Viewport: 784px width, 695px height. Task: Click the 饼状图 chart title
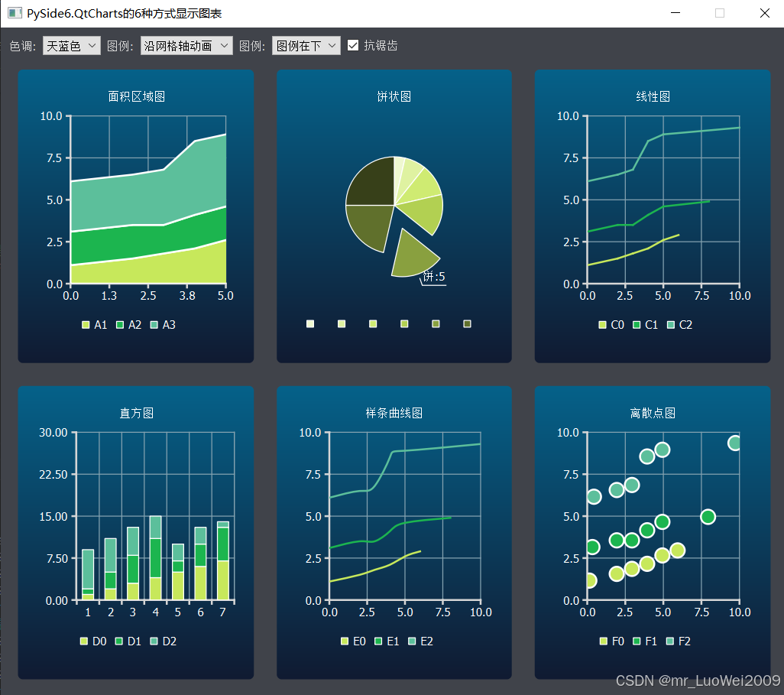394,96
